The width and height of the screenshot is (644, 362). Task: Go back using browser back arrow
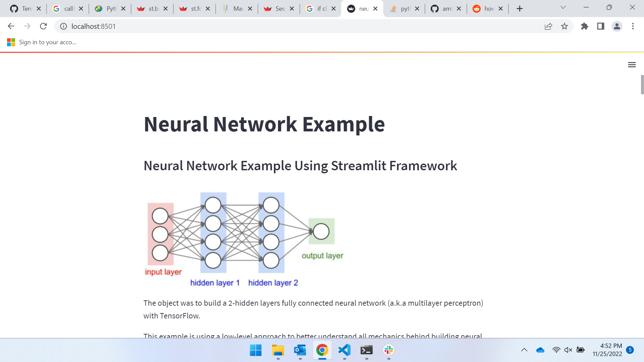click(11, 26)
